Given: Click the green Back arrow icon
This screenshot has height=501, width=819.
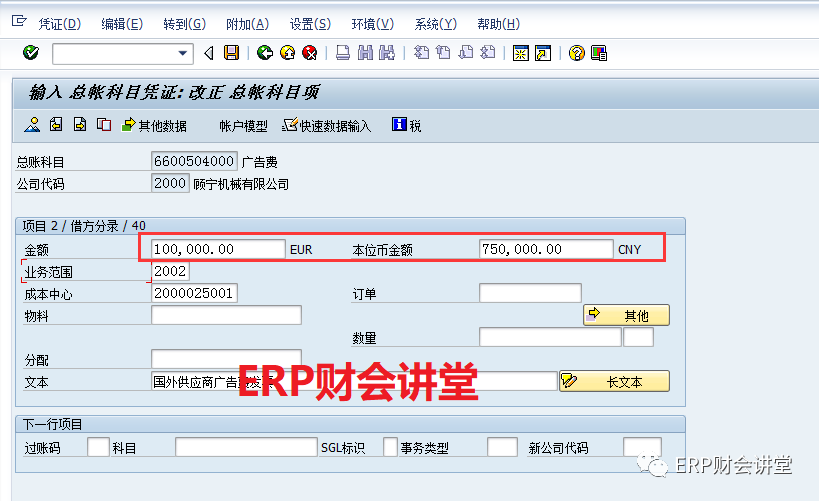Looking at the screenshot, I should point(264,53).
